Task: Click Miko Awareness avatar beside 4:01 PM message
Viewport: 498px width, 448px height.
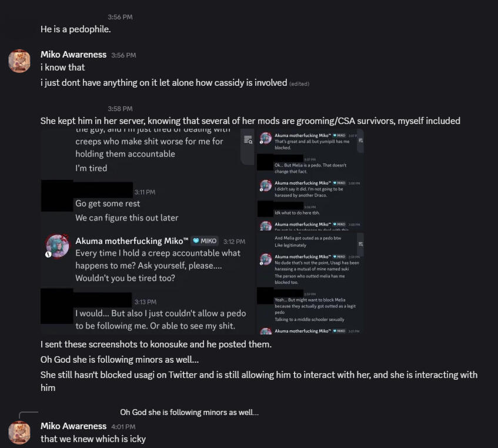Action: point(19,432)
